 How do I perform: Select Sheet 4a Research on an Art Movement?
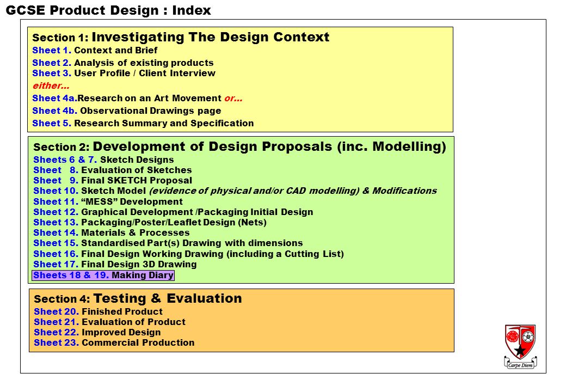point(127,98)
